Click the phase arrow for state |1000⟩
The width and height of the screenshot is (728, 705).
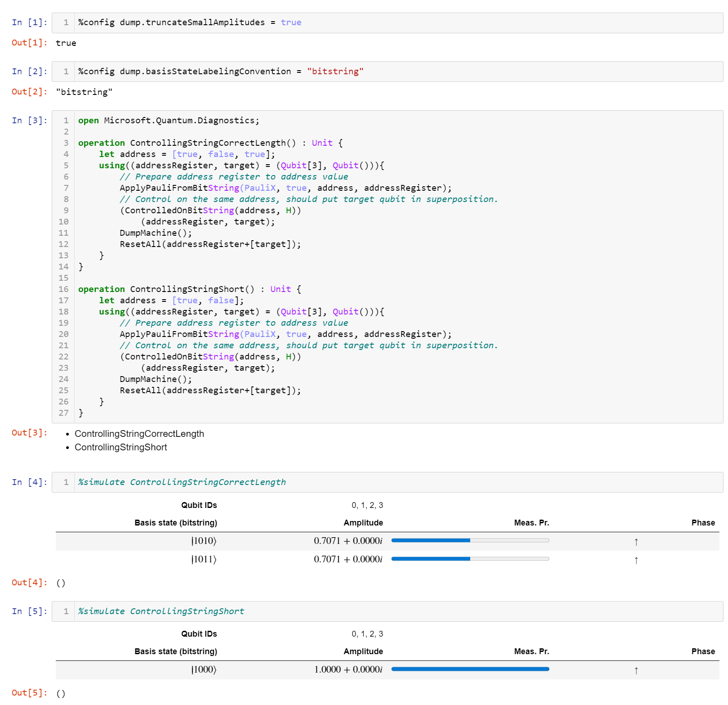636,670
